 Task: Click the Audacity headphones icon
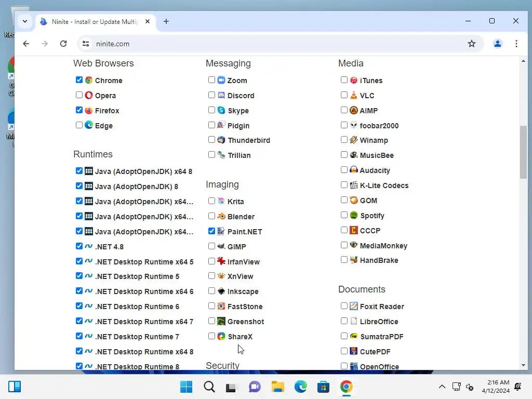point(353,170)
